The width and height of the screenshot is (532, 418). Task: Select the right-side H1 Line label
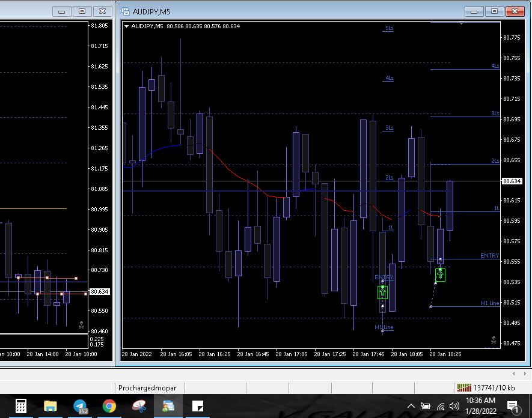pos(489,303)
